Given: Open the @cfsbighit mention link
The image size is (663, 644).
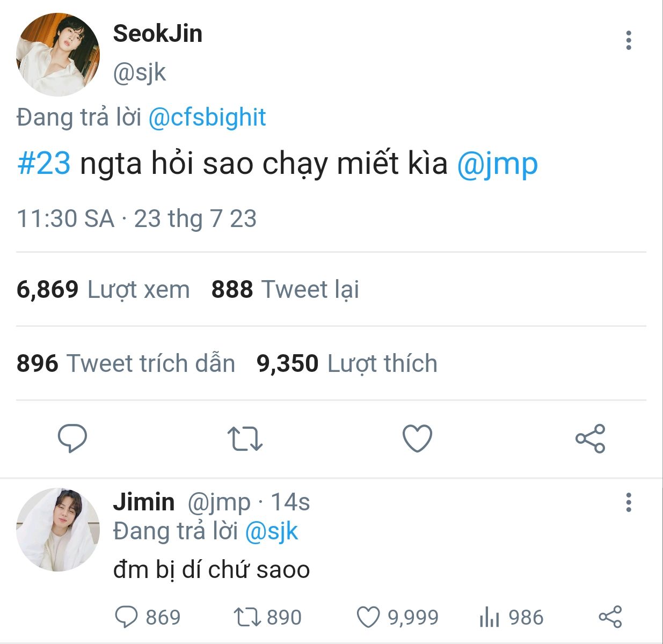Looking at the screenshot, I should [207, 118].
